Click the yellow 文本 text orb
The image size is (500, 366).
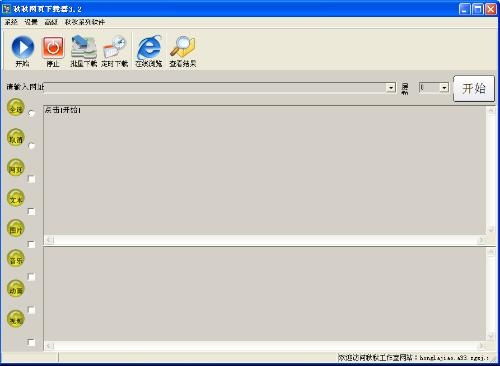[16, 198]
